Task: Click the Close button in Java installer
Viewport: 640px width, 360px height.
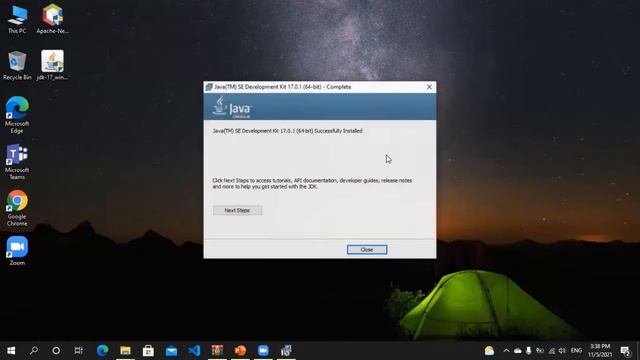Action: tap(367, 249)
